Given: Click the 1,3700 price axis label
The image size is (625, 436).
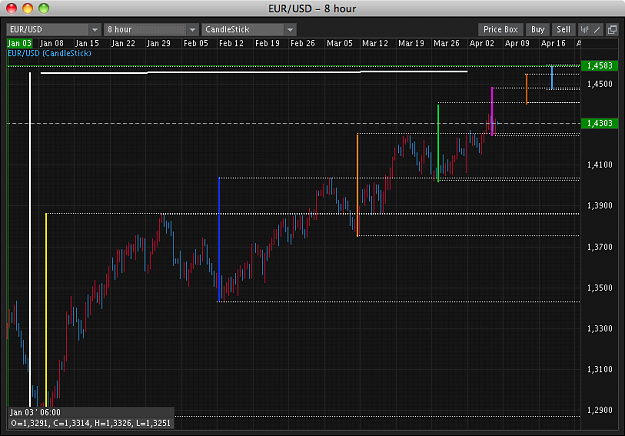Looking at the screenshot, I should [599, 247].
